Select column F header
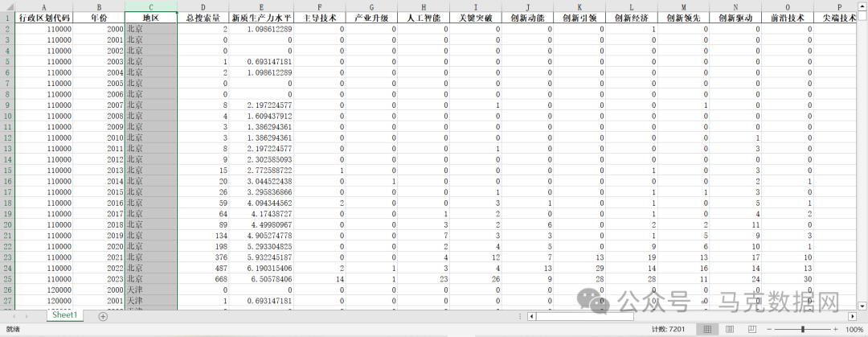 click(x=319, y=6)
